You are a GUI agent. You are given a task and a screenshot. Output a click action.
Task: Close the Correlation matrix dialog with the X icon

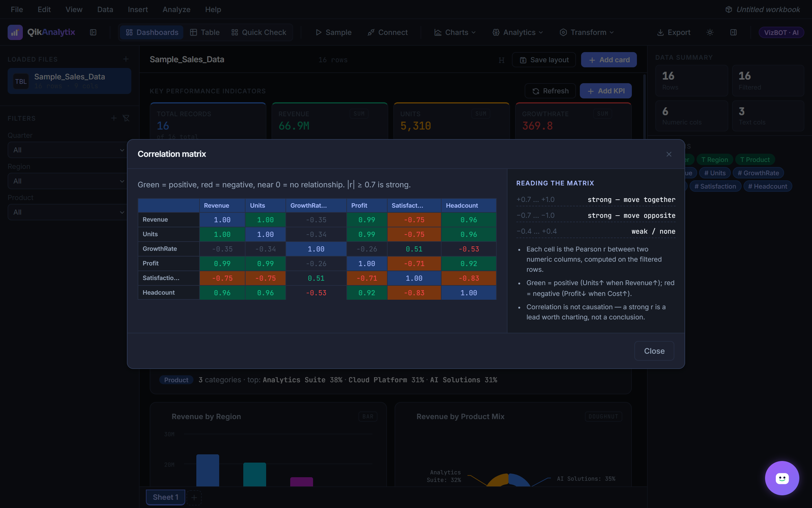tap(669, 154)
